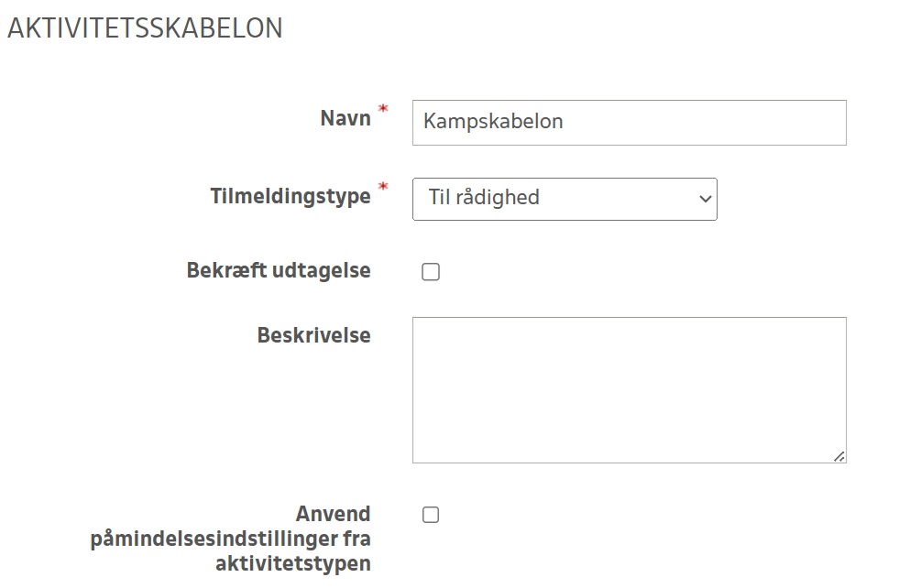
Task: Click the Bekræft udtagelse label text
Action: point(279,271)
